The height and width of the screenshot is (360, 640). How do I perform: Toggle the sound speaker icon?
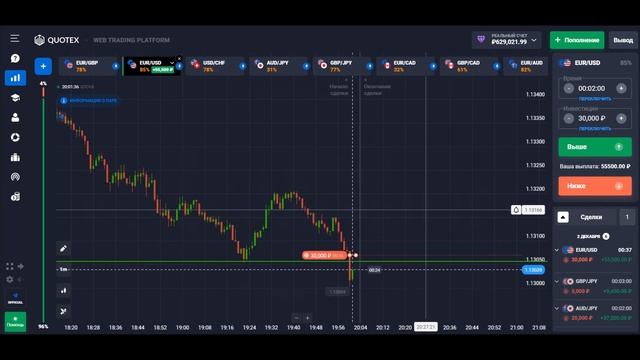coord(20,280)
